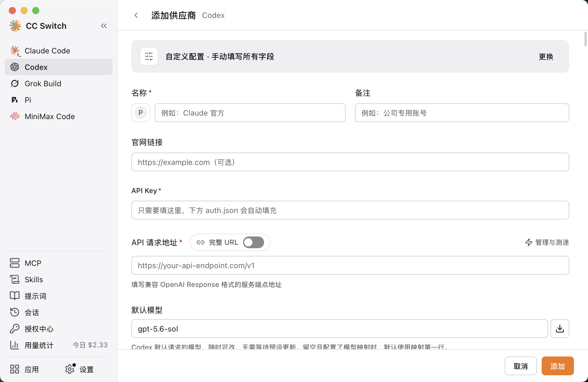Click the 官网链接 URL field
Image resolution: width=588 pixels, height=382 pixels.
click(350, 162)
